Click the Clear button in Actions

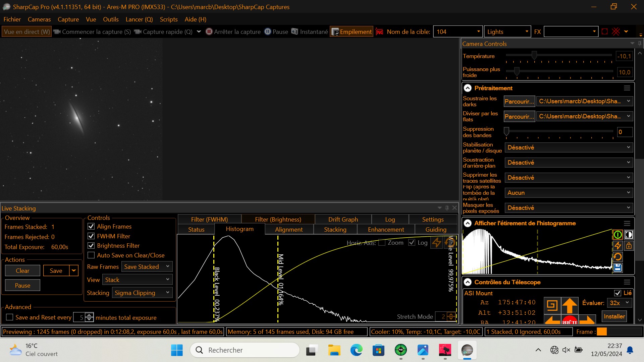[22, 271]
